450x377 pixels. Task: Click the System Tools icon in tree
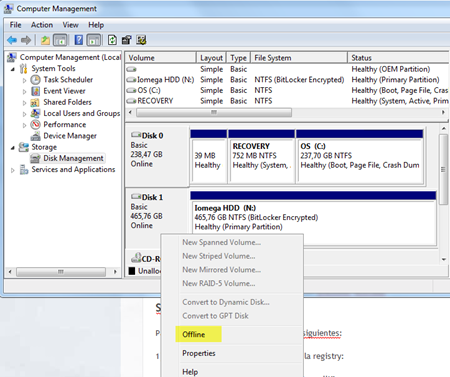pos(23,69)
